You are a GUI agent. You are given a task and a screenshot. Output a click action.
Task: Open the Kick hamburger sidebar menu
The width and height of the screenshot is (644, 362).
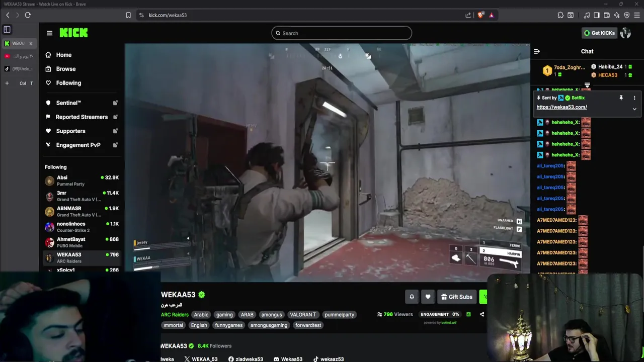tap(49, 33)
